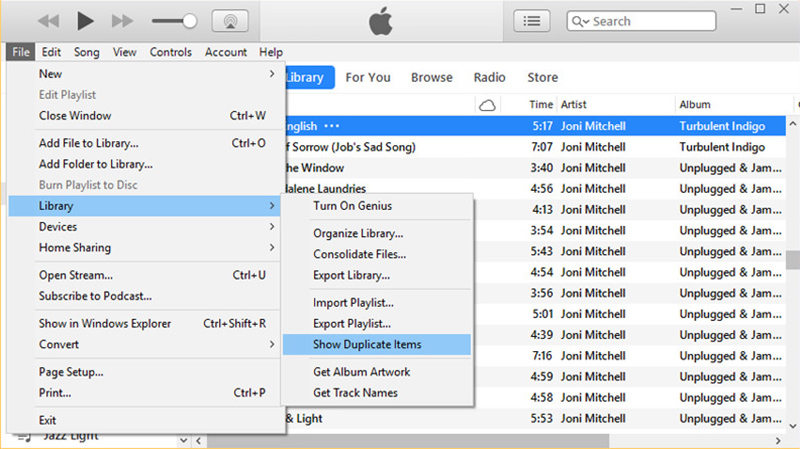The image size is (800, 449).
Task: Select Turn On Genius
Action: tap(377, 206)
